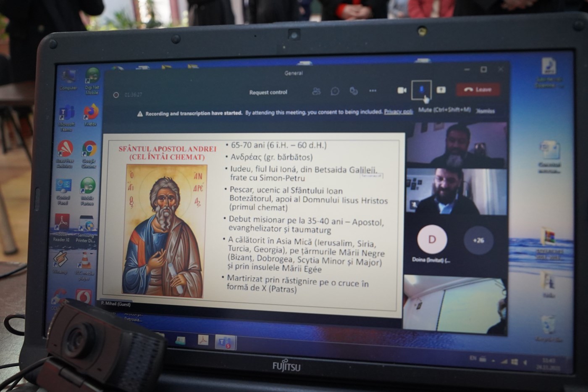The height and width of the screenshot is (392, 588).
Task: Dismiss the recording notification banner
Action: [486, 111]
